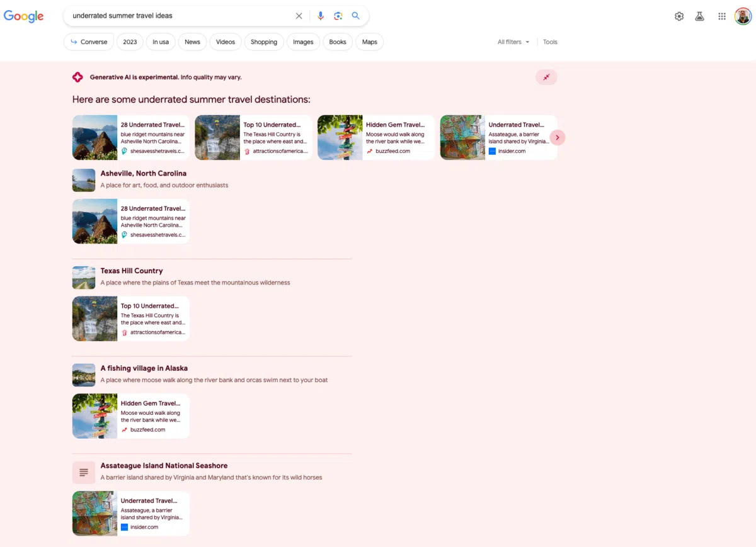The height and width of the screenshot is (547, 756).
Task: Open Google Lens image search icon
Action: click(338, 16)
